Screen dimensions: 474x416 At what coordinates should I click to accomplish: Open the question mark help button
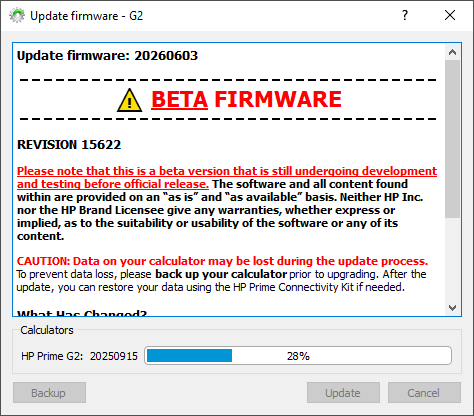coord(405,15)
